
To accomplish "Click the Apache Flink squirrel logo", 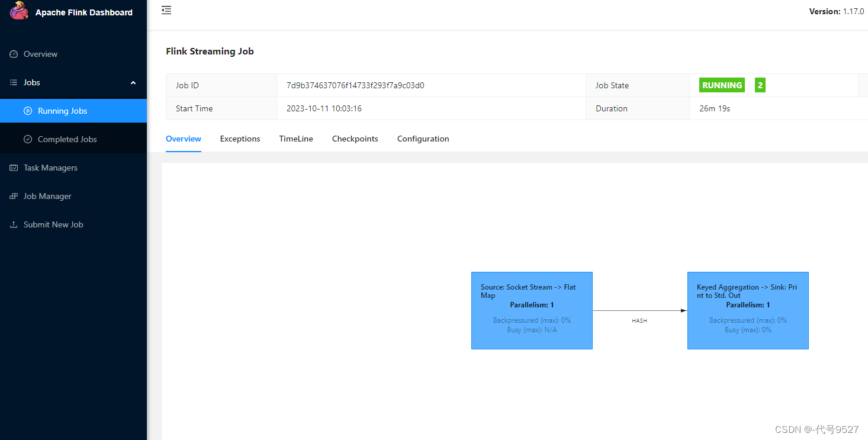I will pos(19,11).
